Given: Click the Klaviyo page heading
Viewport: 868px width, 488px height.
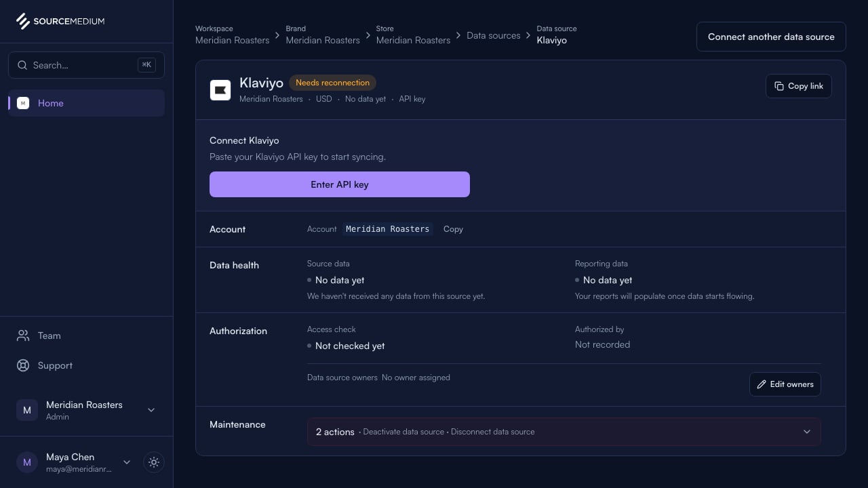Looking at the screenshot, I should coord(261,83).
